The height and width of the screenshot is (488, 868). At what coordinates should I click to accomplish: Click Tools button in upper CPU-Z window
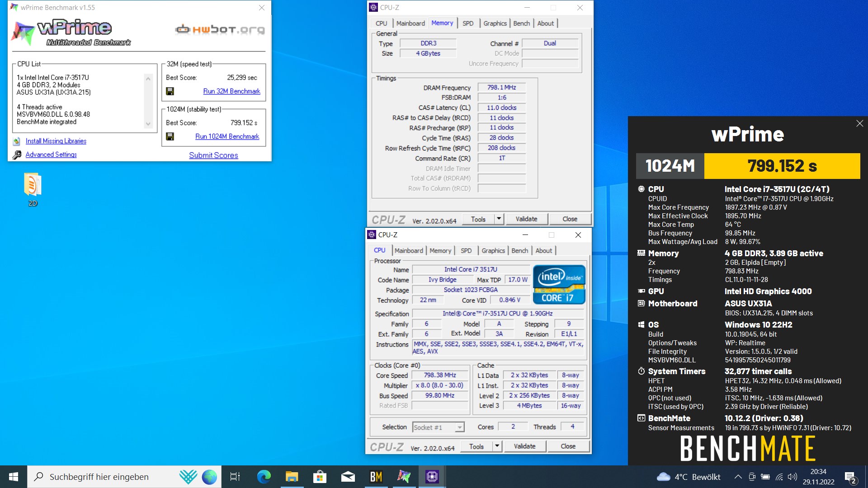pos(478,219)
